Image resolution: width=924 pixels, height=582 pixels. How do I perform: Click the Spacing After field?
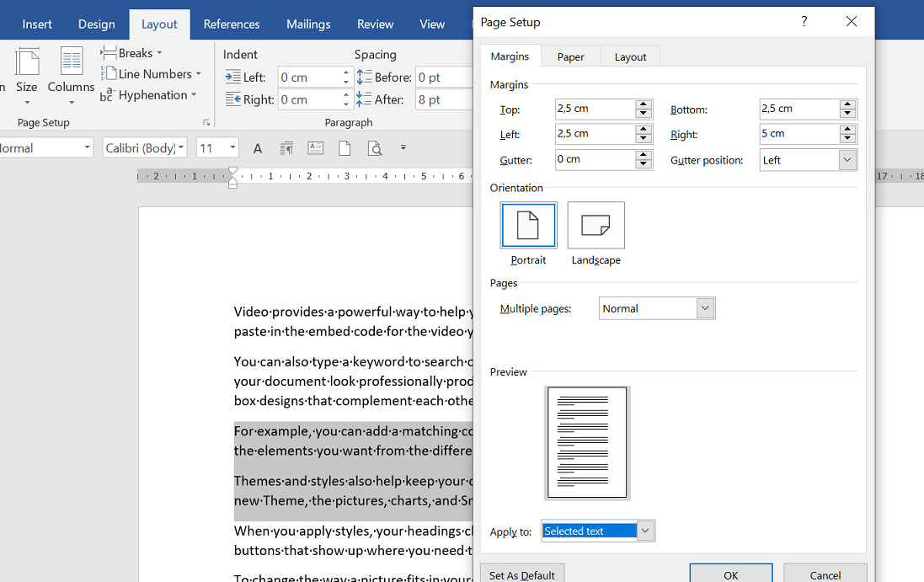tap(445, 99)
